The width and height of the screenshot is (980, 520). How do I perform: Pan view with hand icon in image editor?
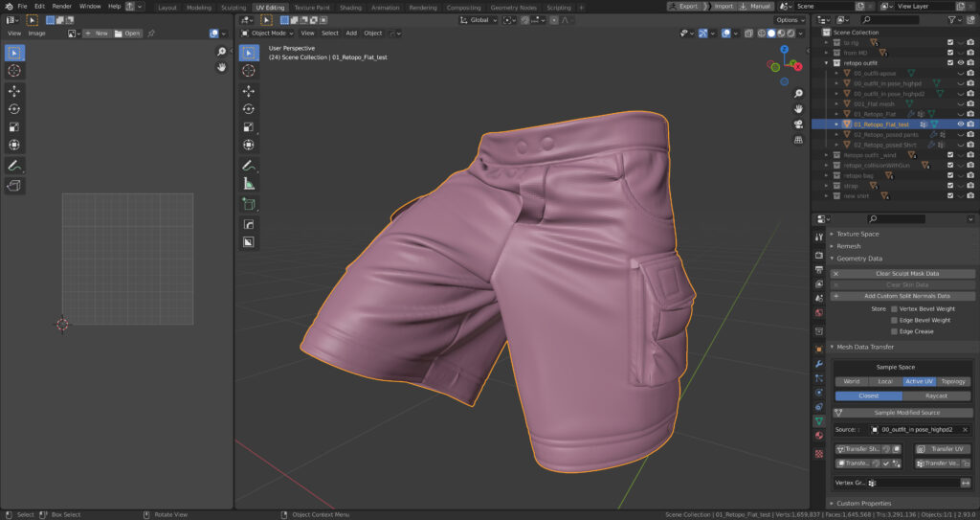pyautogui.click(x=221, y=68)
